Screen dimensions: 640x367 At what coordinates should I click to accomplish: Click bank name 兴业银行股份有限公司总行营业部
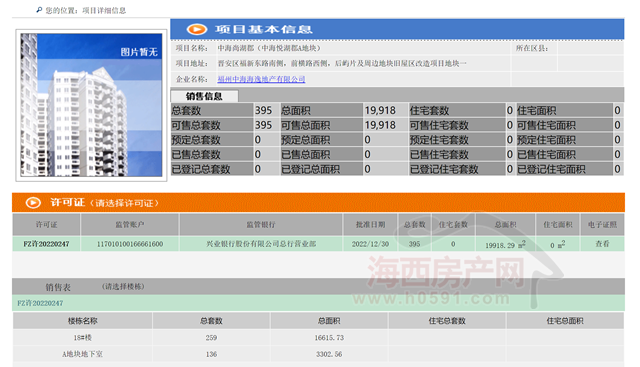(x=261, y=244)
